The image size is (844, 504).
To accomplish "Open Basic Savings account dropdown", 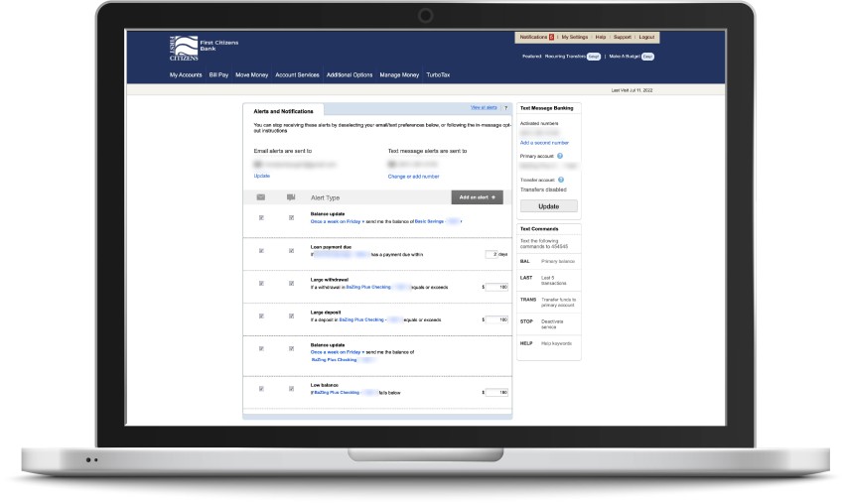I will 438,221.
